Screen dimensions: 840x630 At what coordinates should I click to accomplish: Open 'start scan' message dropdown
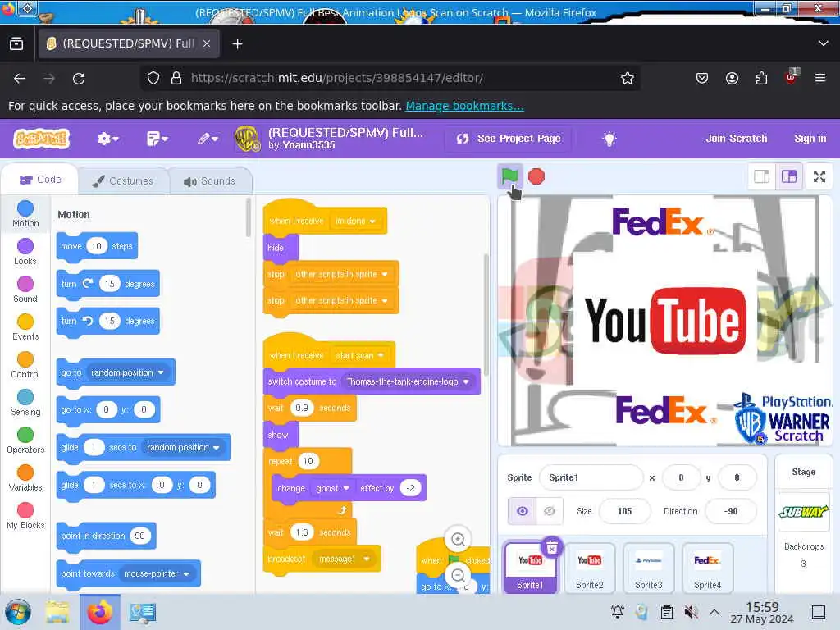pos(359,355)
